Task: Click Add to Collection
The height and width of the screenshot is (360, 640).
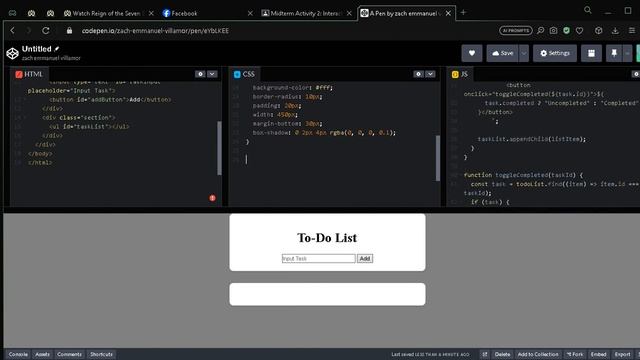Action: [x=538, y=354]
